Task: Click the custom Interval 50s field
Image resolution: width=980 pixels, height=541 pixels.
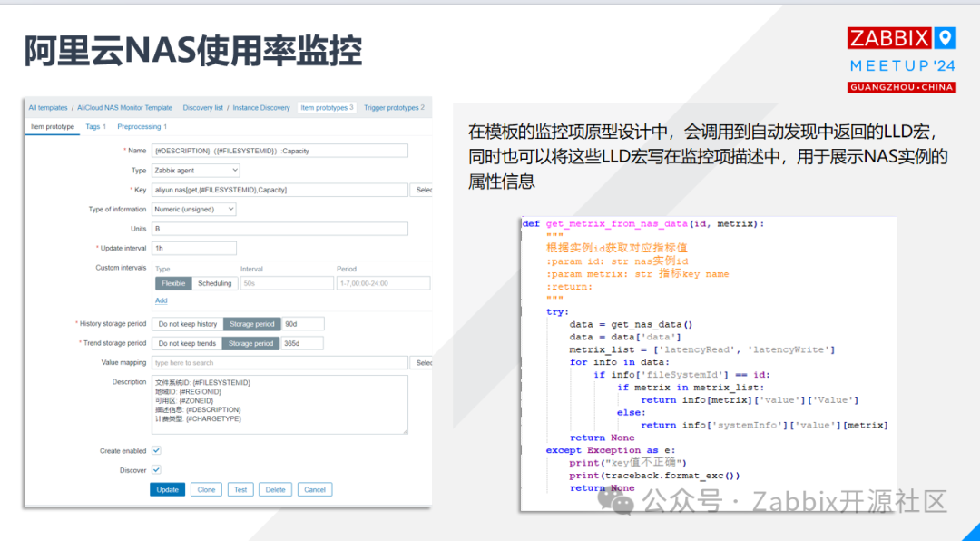Action: pos(287,283)
